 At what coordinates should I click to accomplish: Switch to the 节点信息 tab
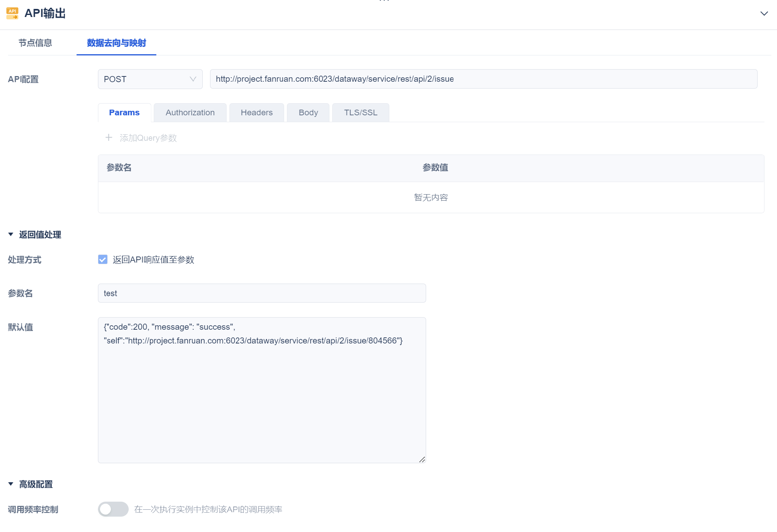pos(35,43)
